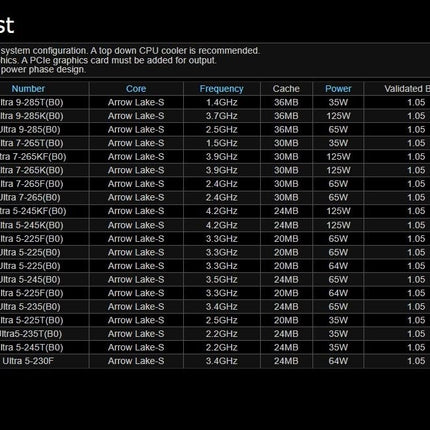Click the 3.7GHz frequency value
Image resolution: width=430 pixels, height=430 pixels.
221,116
